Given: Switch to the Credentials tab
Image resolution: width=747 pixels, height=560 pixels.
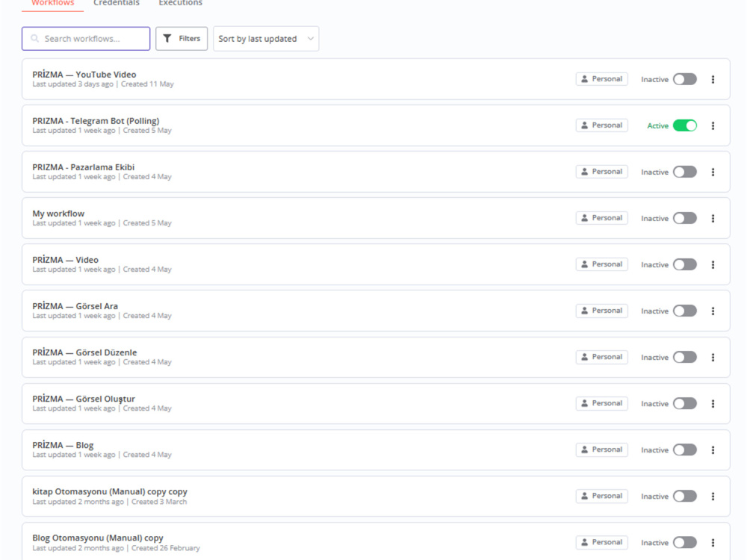Looking at the screenshot, I should click(x=117, y=3).
